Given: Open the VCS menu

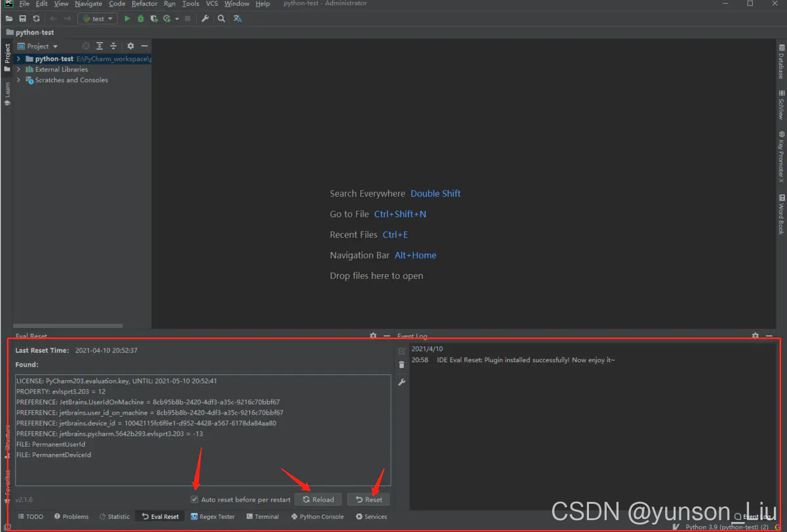Looking at the screenshot, I should click(x=212, y=4).
